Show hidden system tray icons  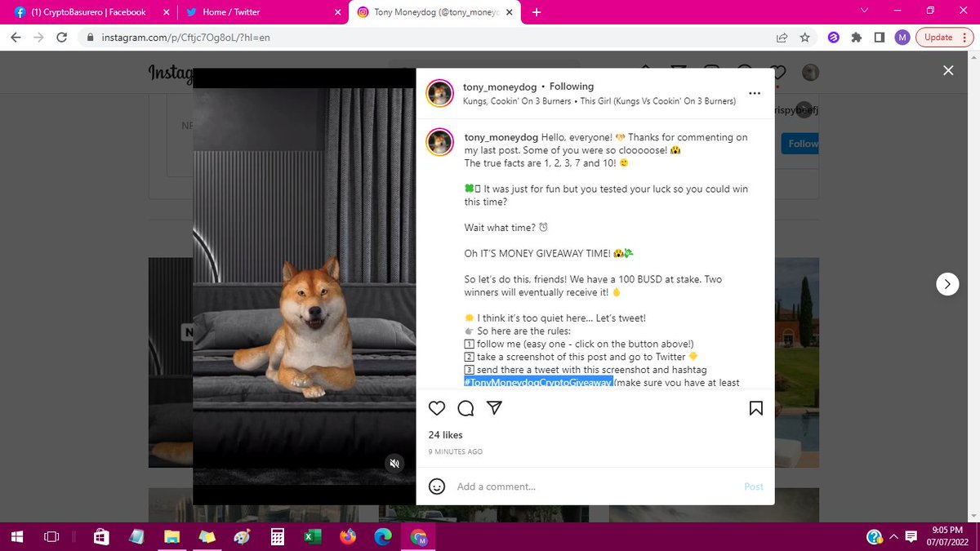click(893, 537)
